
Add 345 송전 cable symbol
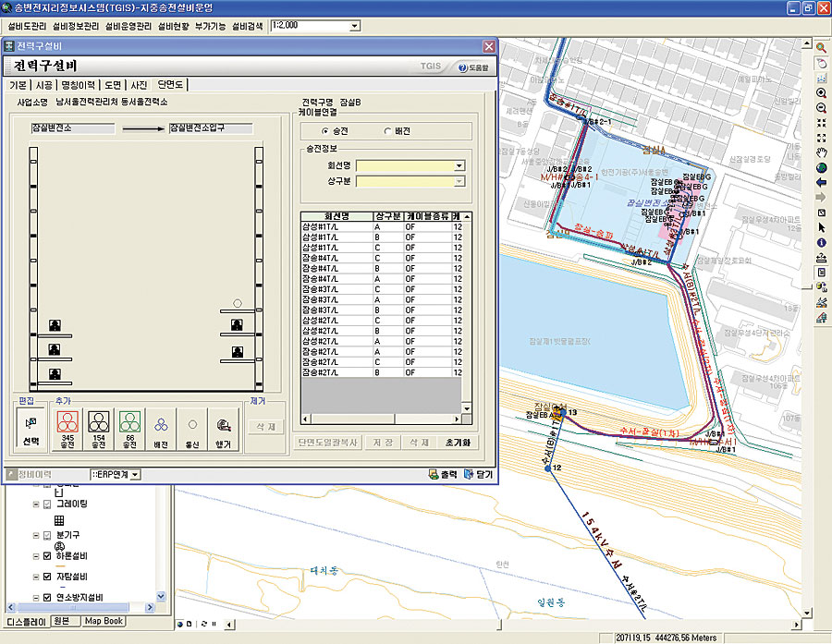67,430
